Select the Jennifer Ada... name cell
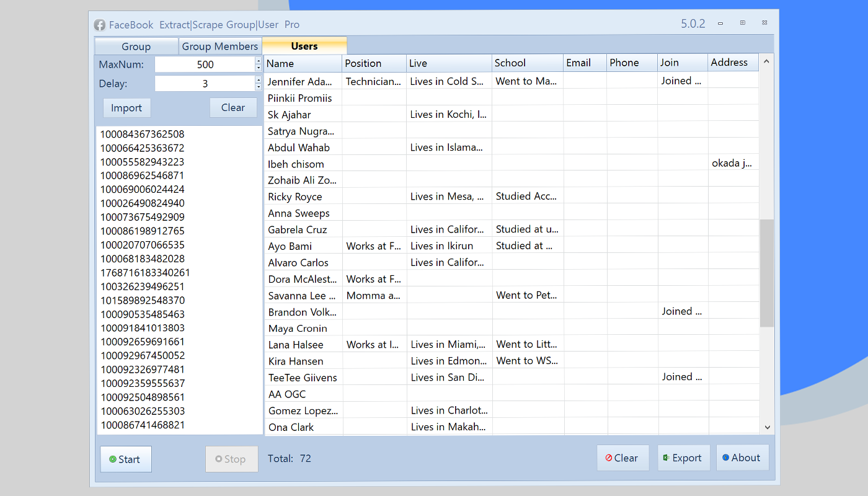This screenshot has width=868, height=496. click(x=303, y=81)
